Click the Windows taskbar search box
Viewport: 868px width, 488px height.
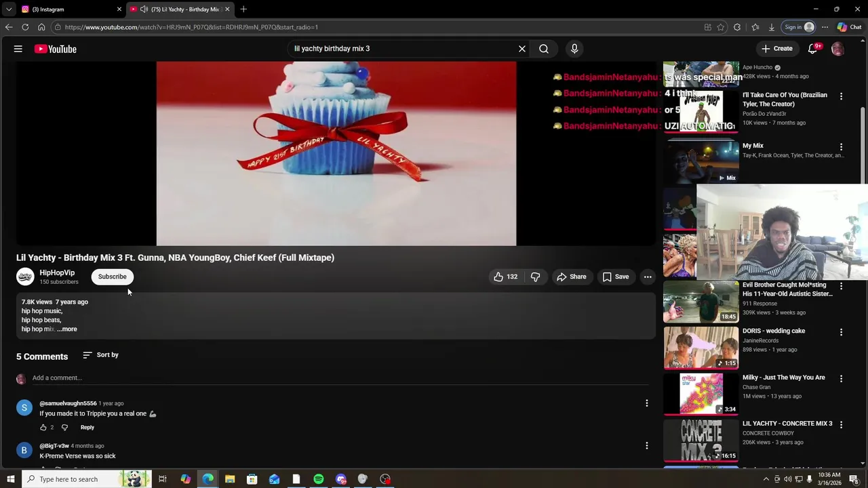[87, 479]
